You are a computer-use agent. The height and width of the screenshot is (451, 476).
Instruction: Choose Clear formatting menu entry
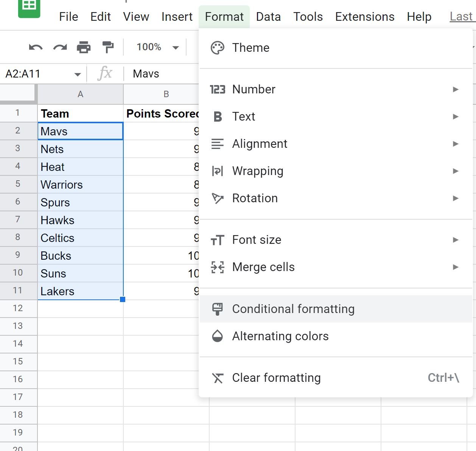[336, 378]
